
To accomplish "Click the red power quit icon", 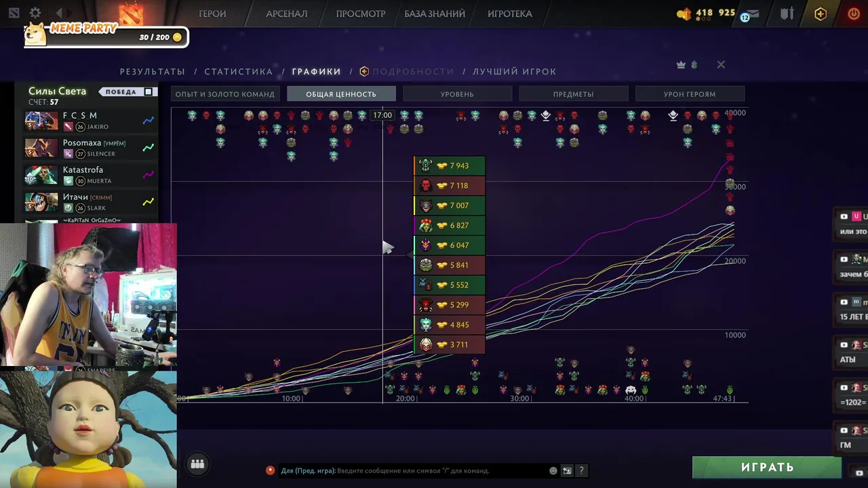I will [x=854, y=14].
